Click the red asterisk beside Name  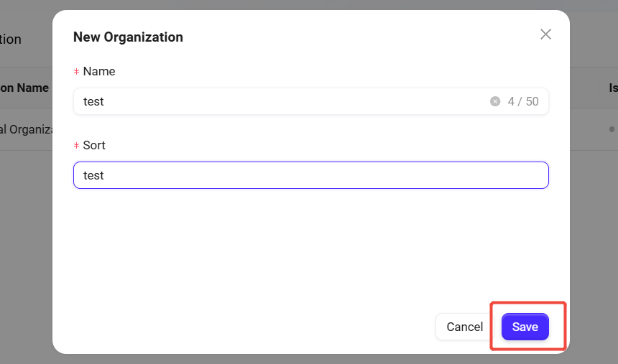tap(76, 72)
